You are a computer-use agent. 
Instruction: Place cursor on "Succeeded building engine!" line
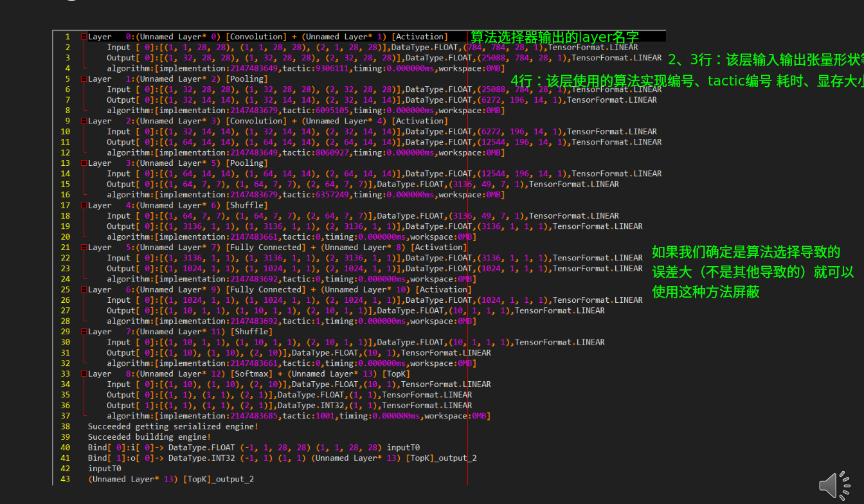coord(149,437)
